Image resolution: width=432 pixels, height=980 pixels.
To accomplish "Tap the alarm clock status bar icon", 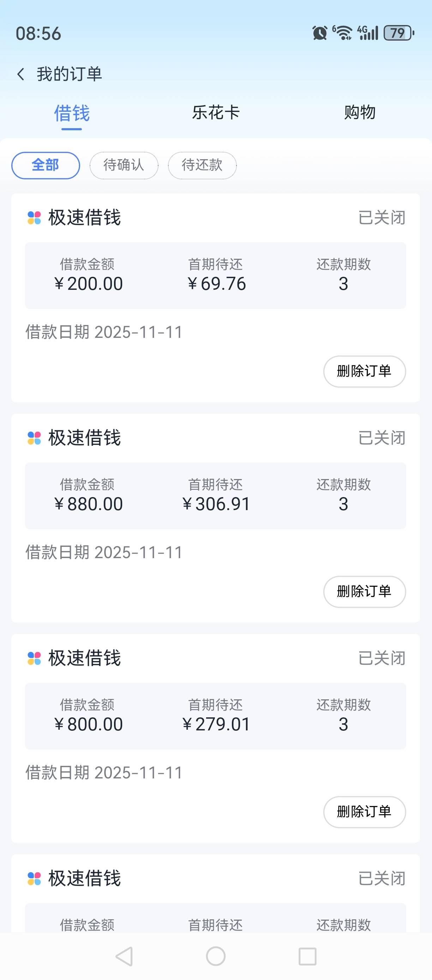I will pyautogui.click(x=319, y=33).
